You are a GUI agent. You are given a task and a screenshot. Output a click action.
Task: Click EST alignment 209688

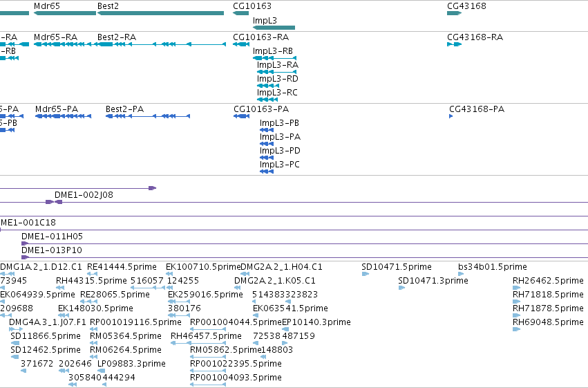click(17, 308)
